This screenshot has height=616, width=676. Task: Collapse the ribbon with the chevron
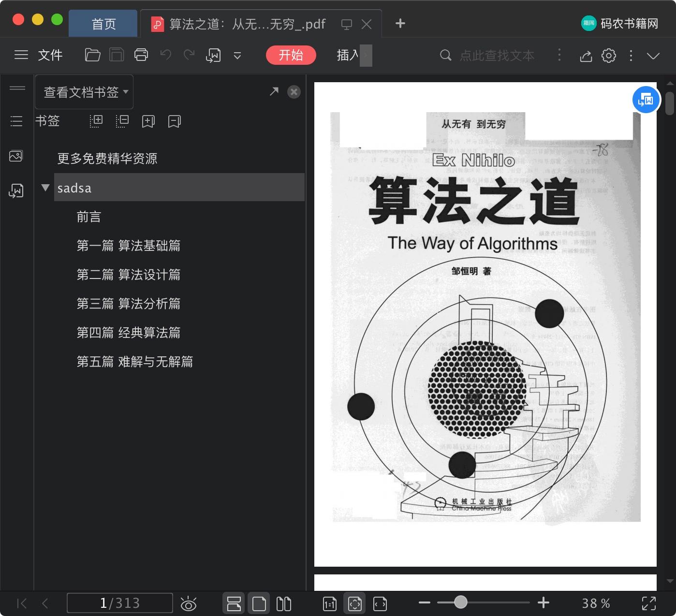(653, 56)
